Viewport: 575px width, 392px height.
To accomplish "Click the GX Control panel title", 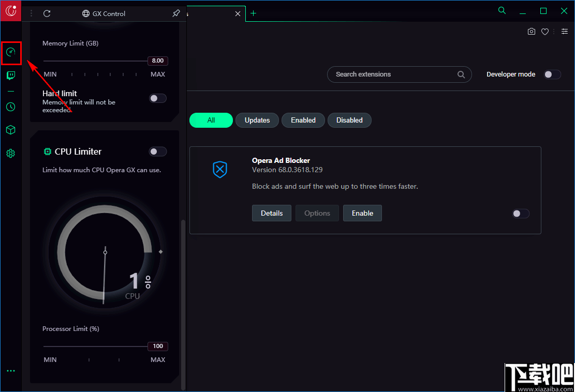I will coord(109,13).
